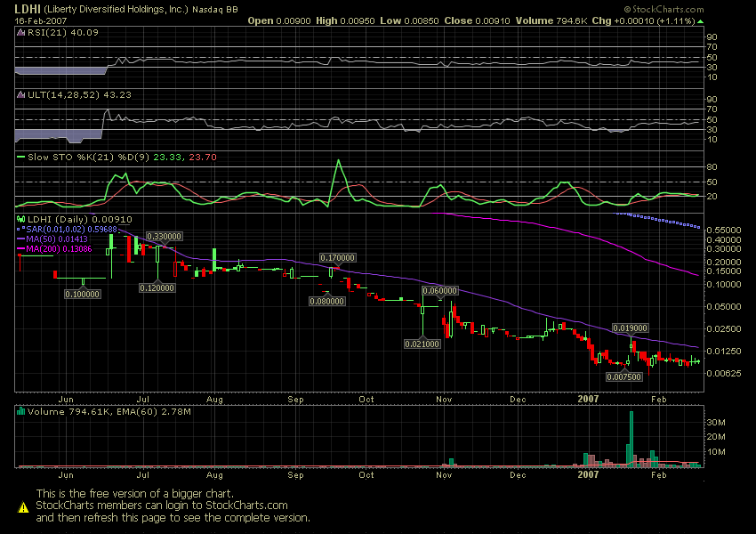The width and height of the screenshot is (756, 534).
Task: Click the candlestick icon beside LDHI (Daily)
Action: [20, 220]
